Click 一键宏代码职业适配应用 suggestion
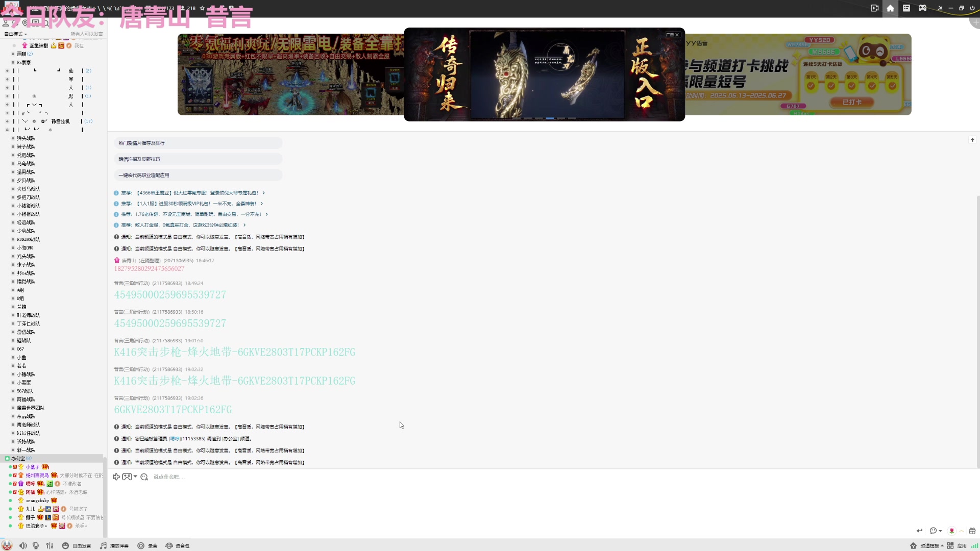 click(198, 175)
